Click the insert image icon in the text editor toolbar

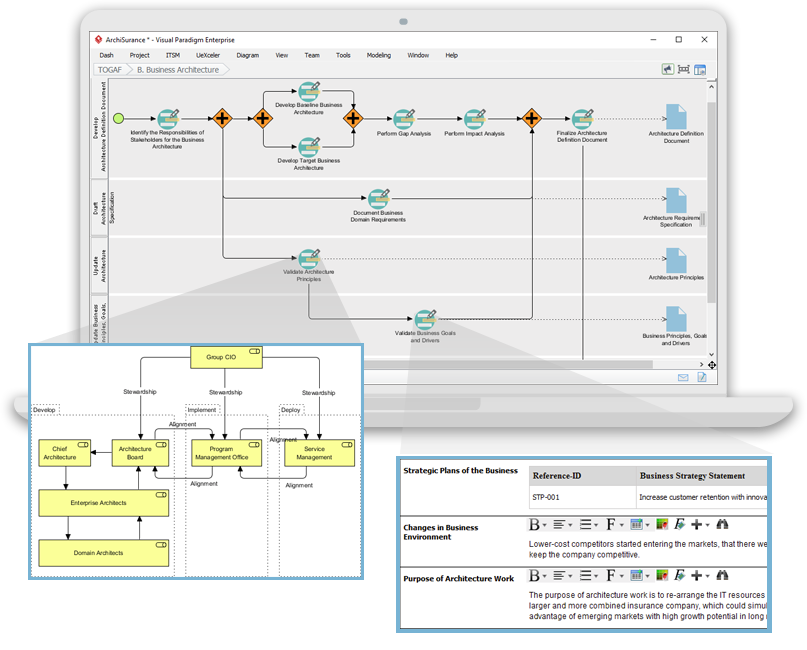click(x=661, y=525)
